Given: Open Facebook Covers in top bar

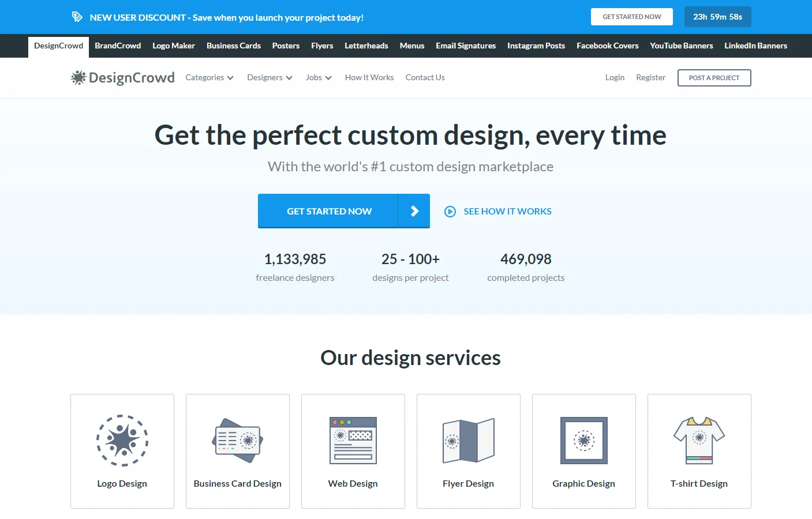Looking at the screenshot, I should [608, 46].
